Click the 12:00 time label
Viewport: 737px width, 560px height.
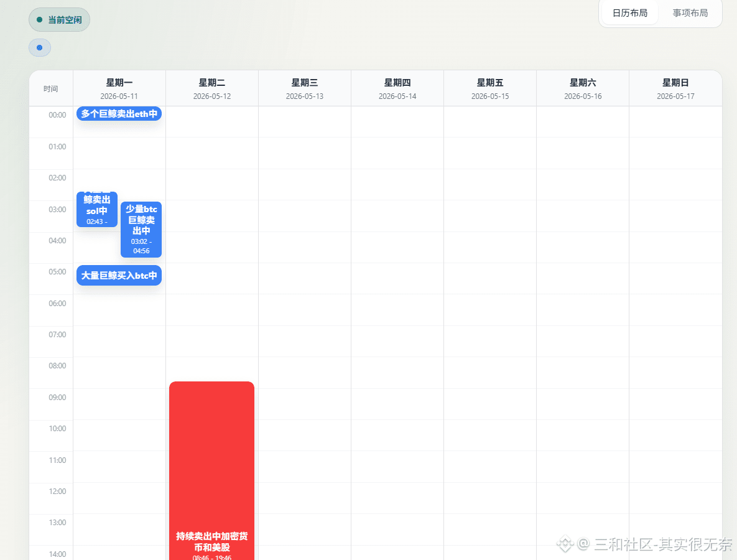coord(57,492)
